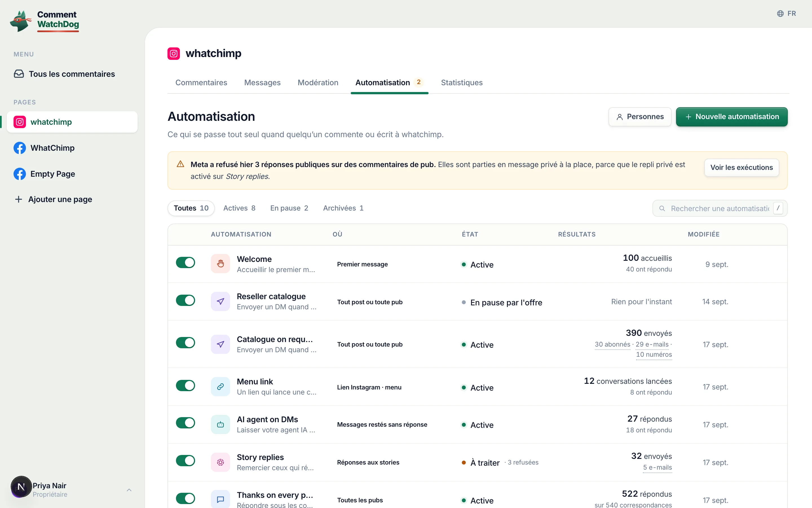
Task: Click the Reseller catalogue automation name
Action: pyautogui.click(x=271, y=296)
